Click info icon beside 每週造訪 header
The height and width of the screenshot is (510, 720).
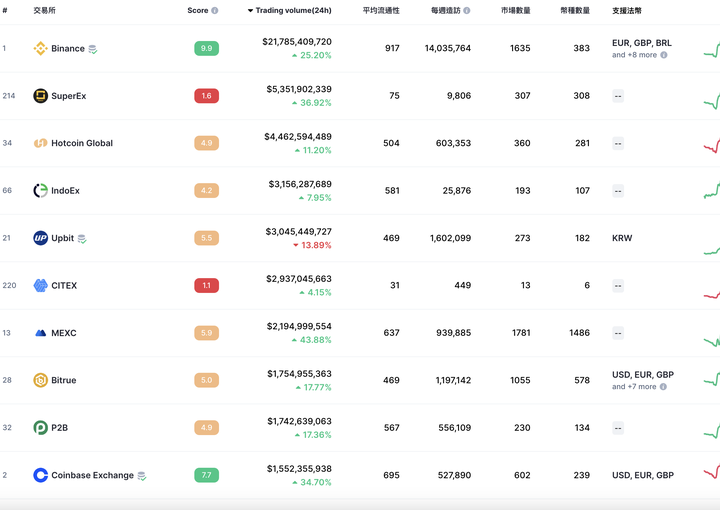467,11
